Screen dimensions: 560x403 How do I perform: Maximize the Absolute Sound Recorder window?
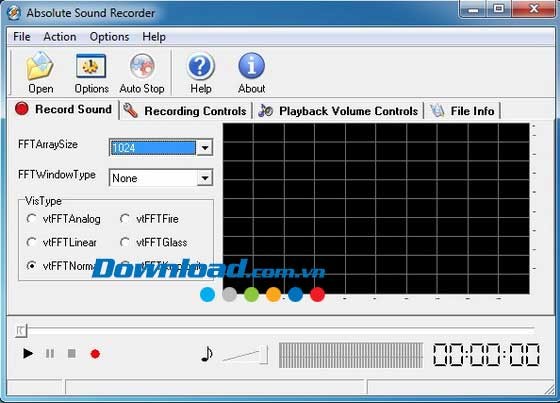(x=499, y=9)
